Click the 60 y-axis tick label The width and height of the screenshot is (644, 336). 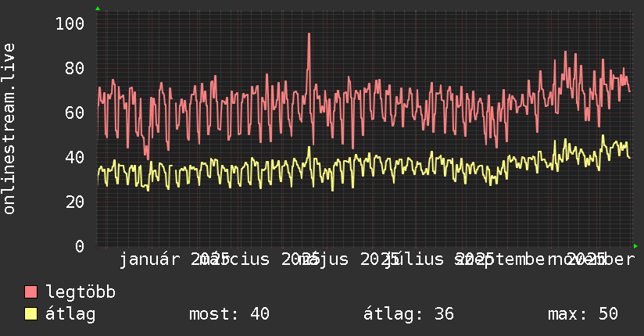(75, 113)
